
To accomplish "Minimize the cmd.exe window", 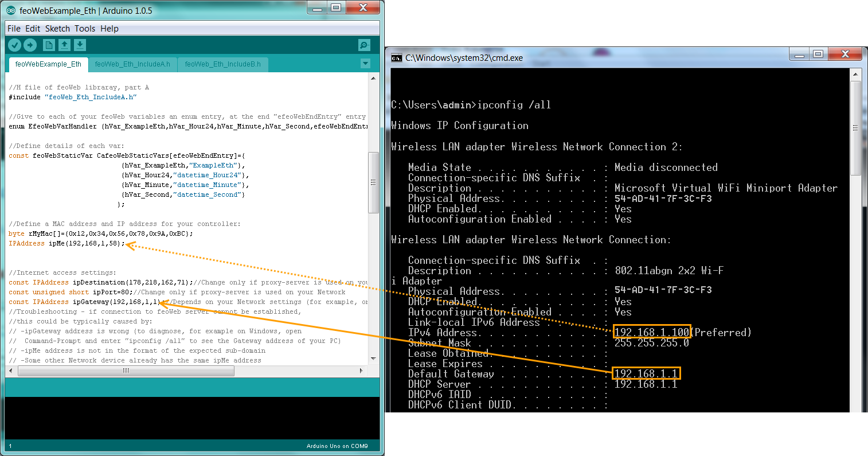I will tap(799, 54).
